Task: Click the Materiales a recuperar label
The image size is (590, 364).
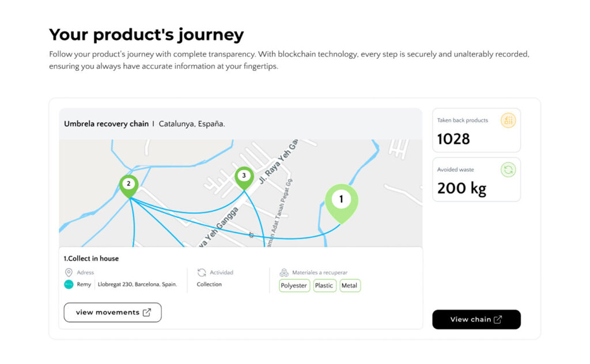Action: 320,272
